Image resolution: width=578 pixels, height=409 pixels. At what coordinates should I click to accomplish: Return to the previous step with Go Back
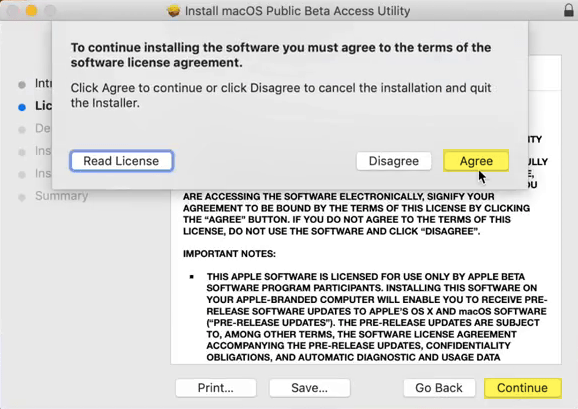pos(439,388)
